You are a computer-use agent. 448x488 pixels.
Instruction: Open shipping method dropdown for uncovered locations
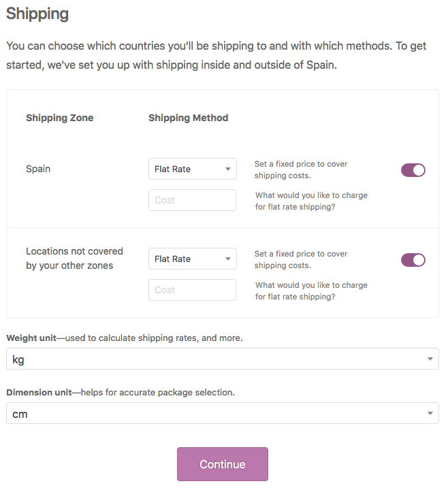[x=193, y=259]
